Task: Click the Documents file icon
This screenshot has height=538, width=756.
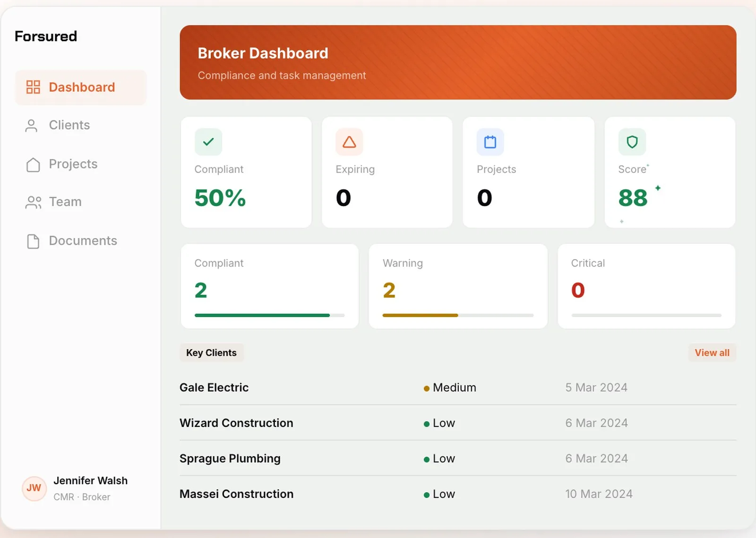Action: click(33, 241)
